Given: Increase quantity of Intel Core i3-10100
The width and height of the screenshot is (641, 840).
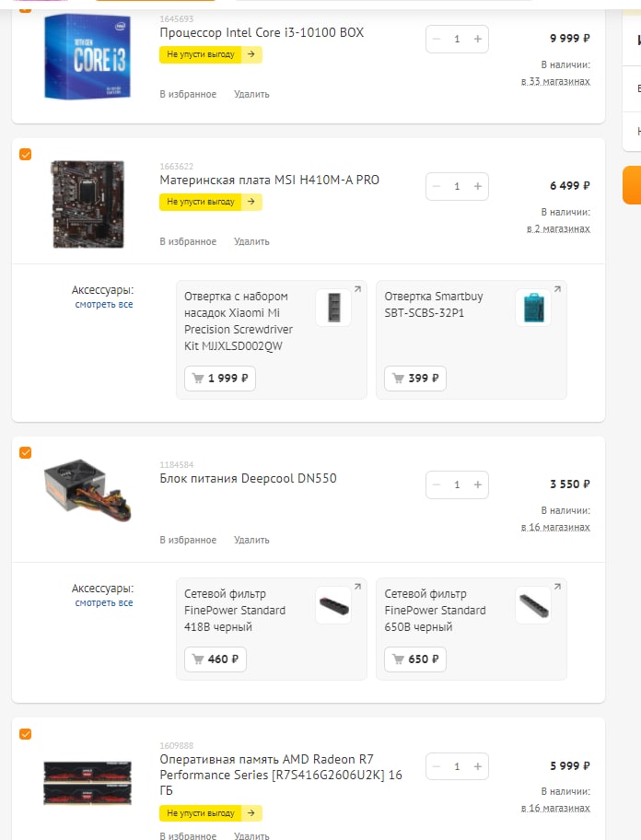Looking at the screenshot, I should pyautogui.click(x=478, y=39).
